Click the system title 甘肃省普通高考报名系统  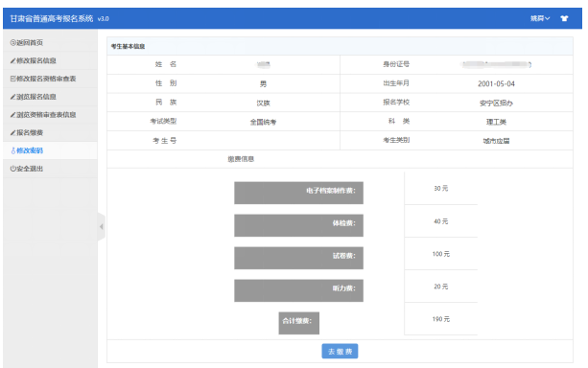pos(52,18)
